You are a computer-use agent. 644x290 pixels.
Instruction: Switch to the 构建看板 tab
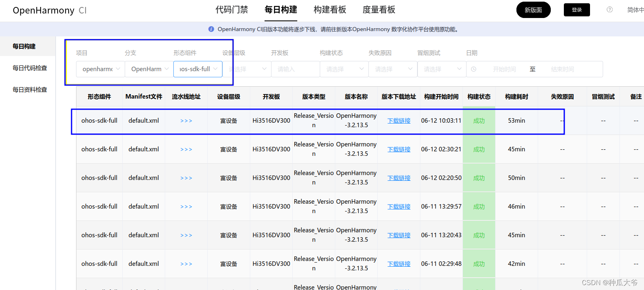(x=330, y=10)
